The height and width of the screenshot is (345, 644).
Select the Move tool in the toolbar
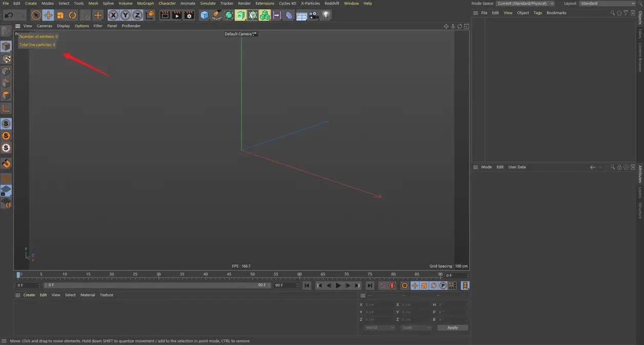[x=48, y=15]
